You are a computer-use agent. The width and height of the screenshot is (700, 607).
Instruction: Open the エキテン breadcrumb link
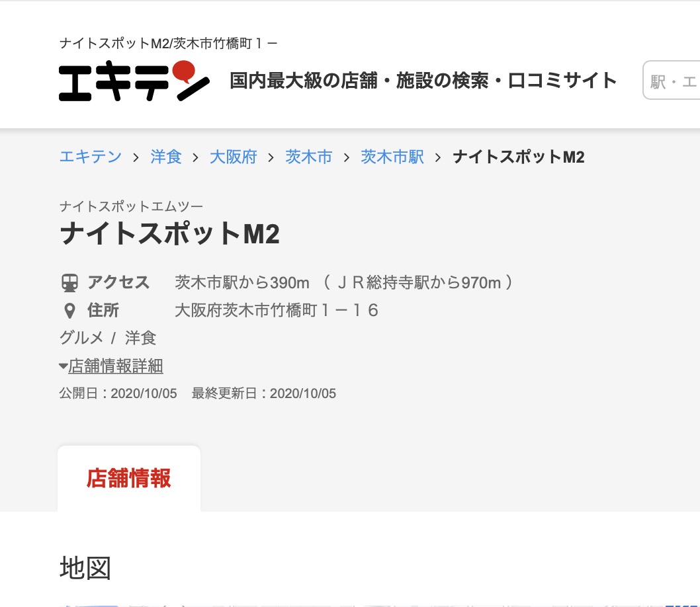click(x=91, y=157)
